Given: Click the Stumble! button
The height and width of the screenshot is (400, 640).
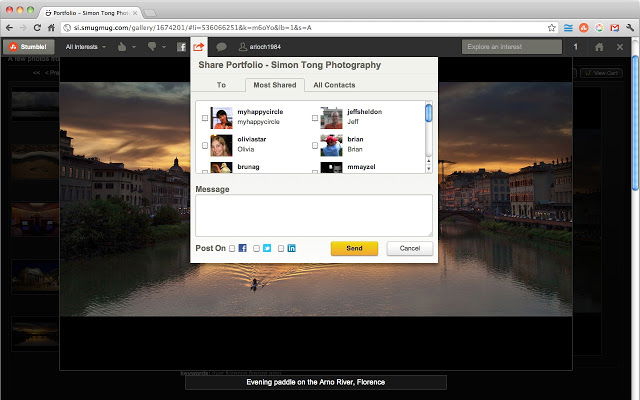Looking at the screenshot, I should [x=29, y=47].
